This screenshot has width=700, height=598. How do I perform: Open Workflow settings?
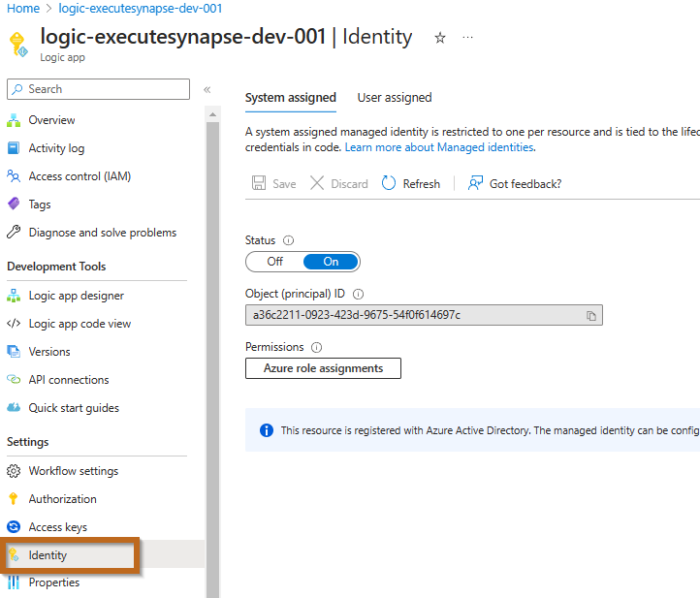point(74,471)
